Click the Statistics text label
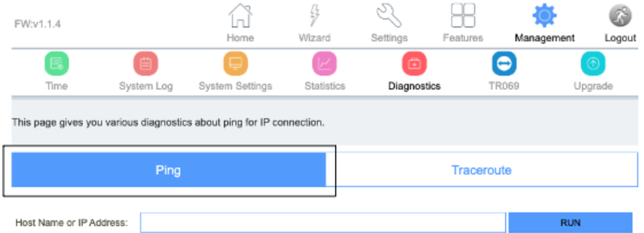This screenshot has width=644, height=233. click(325, 86)
